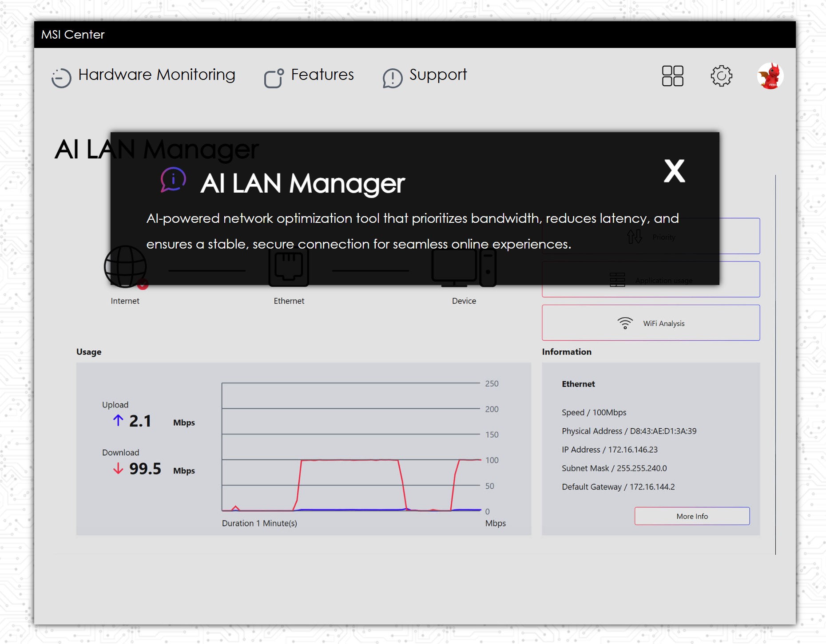The height and width of the screenshot is (644, 826).
Task: Open the apps grid icon top right
Action: [672, 76]
